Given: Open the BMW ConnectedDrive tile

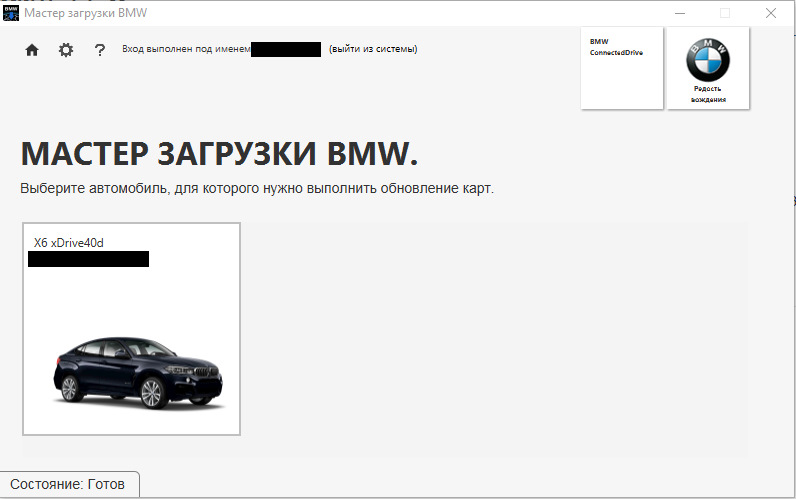Looking at the screenshot, I should point(622,68).
